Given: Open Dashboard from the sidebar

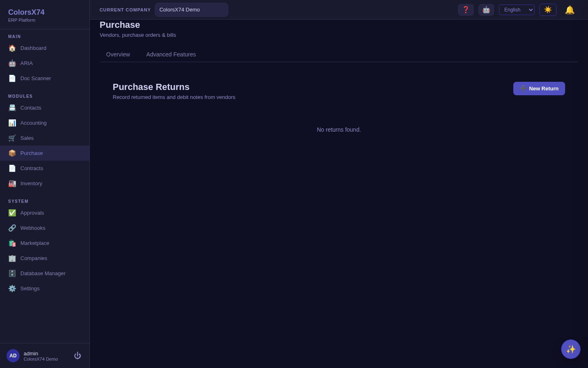Looking at the screenshot, I should pyautogui.click(x=45, y=48).
